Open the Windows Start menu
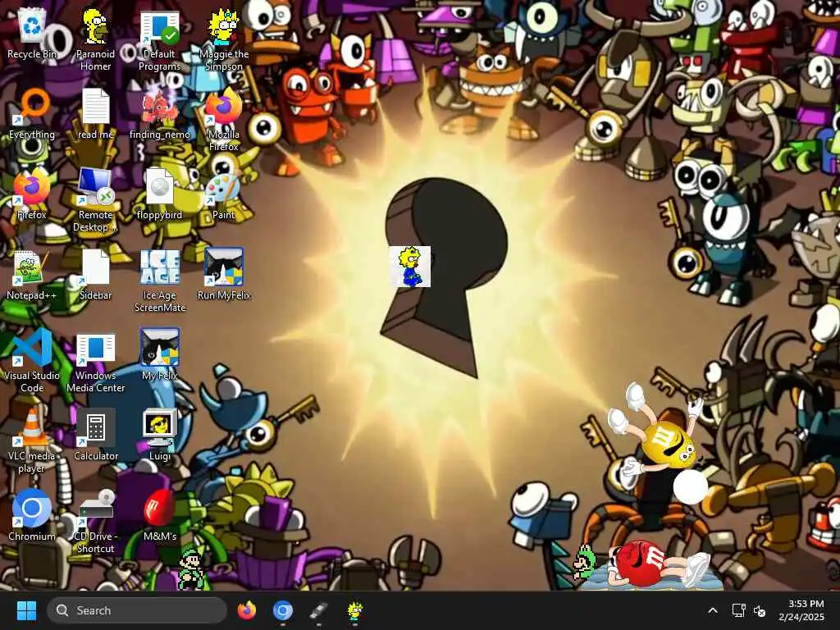Image resolution: width=840 pixels, height=630 pixels. pos(26,610)
